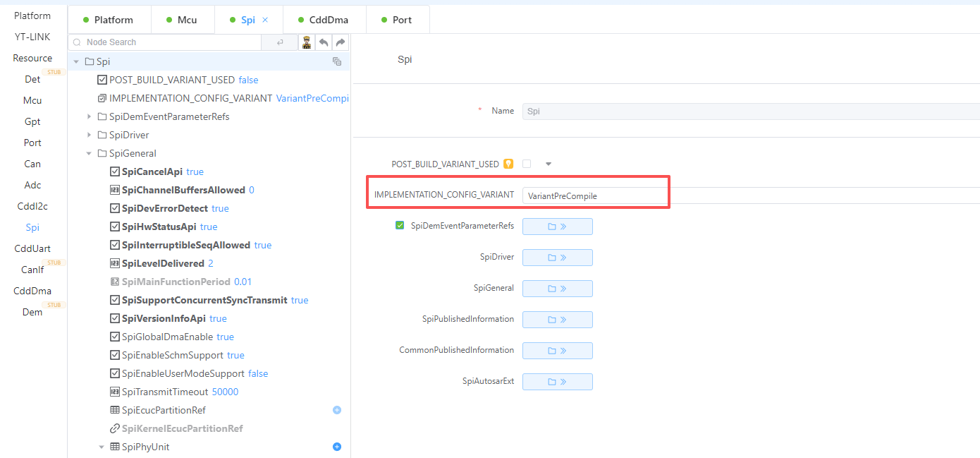Open the dropdown arrow next to POST_BUILD_VARIANT_USED

pos(549,164)
